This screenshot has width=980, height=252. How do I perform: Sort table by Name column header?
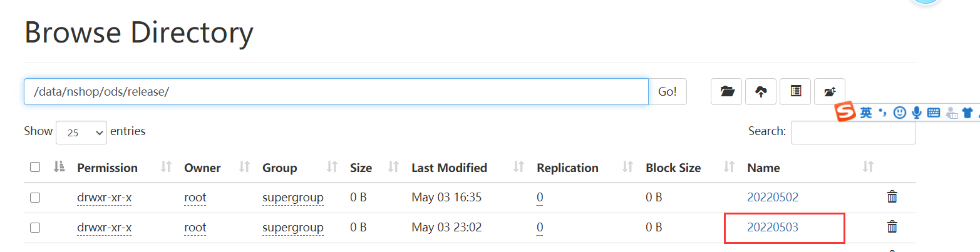[x=763, y=168]
